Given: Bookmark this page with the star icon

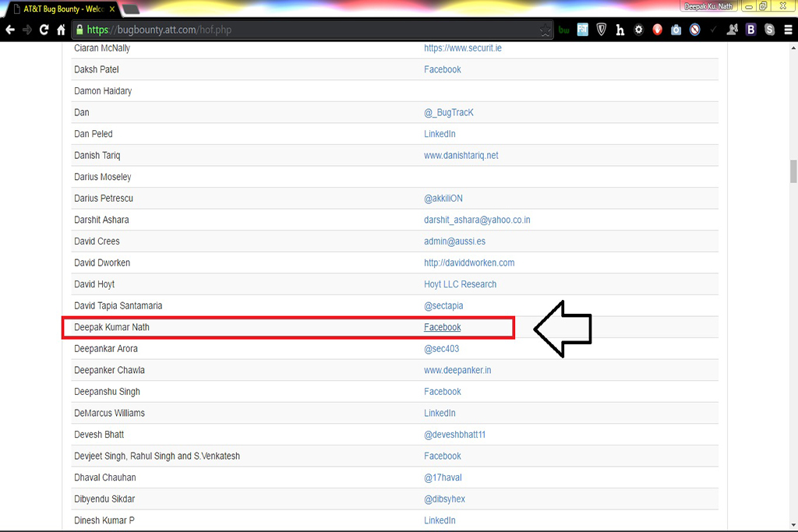Looking at the screenshot, I should click(545, 30).
